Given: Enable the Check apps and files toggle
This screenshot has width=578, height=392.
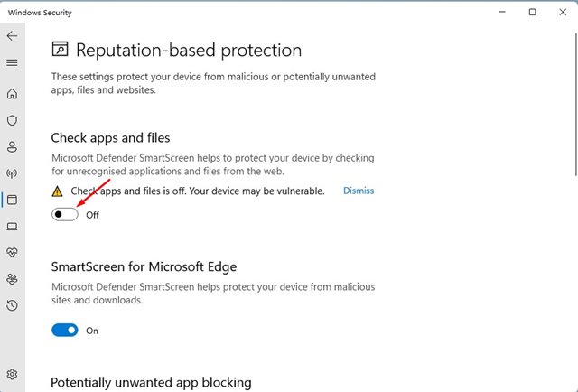Looking at the screenshot, I should (65, 215).
